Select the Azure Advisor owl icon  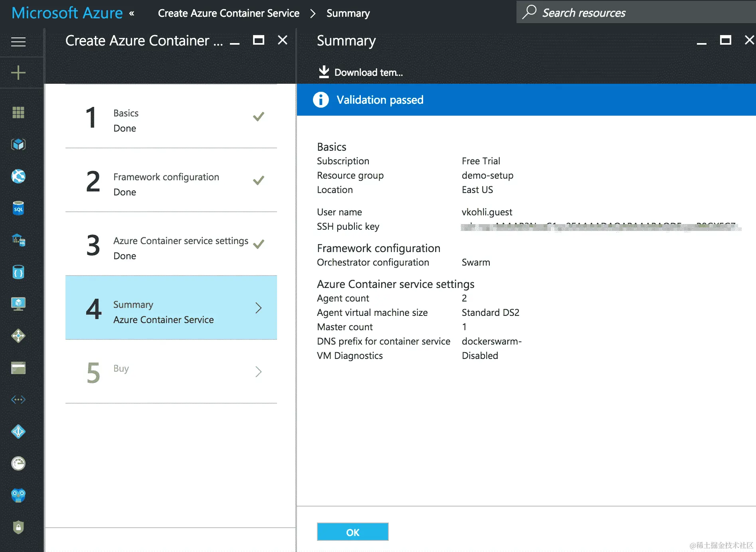point(18,496)
